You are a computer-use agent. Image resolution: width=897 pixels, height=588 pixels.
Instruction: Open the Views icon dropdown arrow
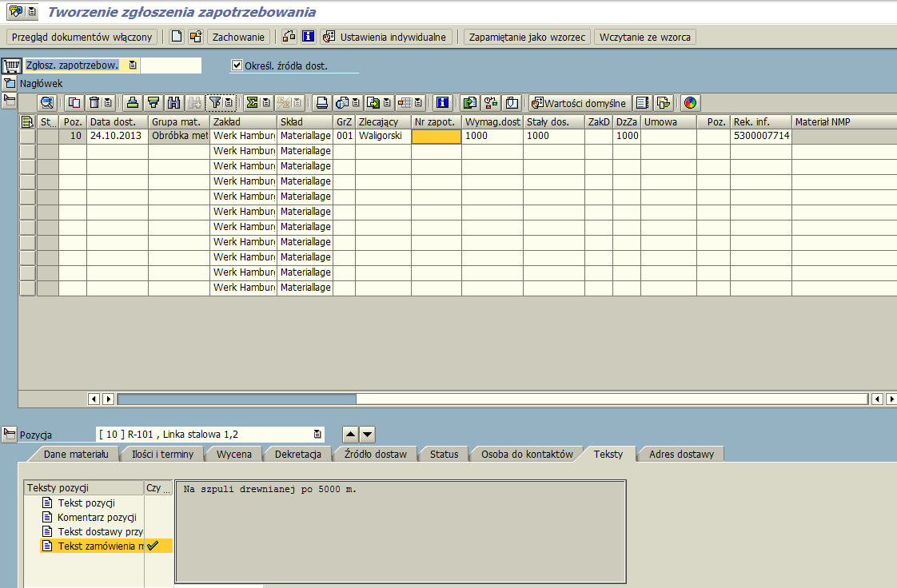click(x=355, y=103)
